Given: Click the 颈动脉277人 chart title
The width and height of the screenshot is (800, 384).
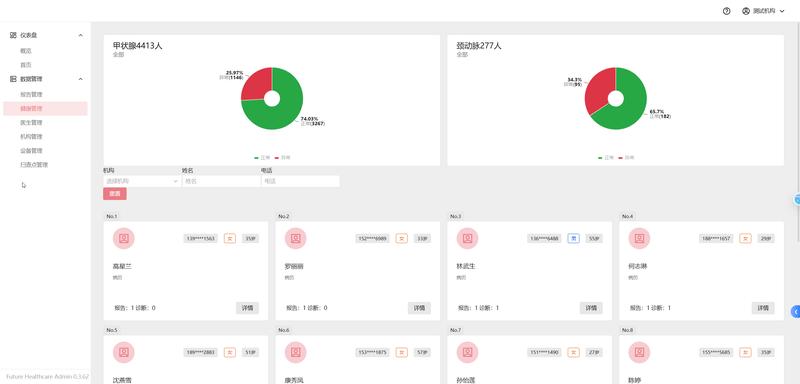Looking at the screenshot, I should click(479, 45).
